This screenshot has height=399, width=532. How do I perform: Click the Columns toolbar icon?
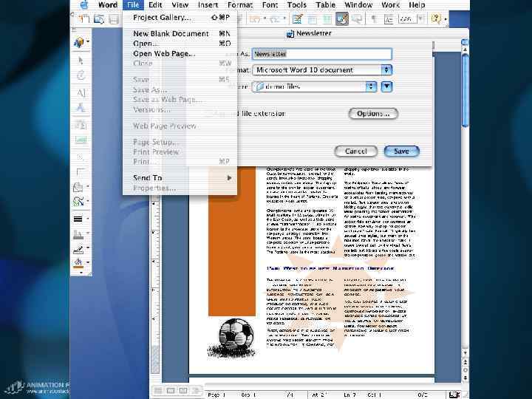(327, 19)
